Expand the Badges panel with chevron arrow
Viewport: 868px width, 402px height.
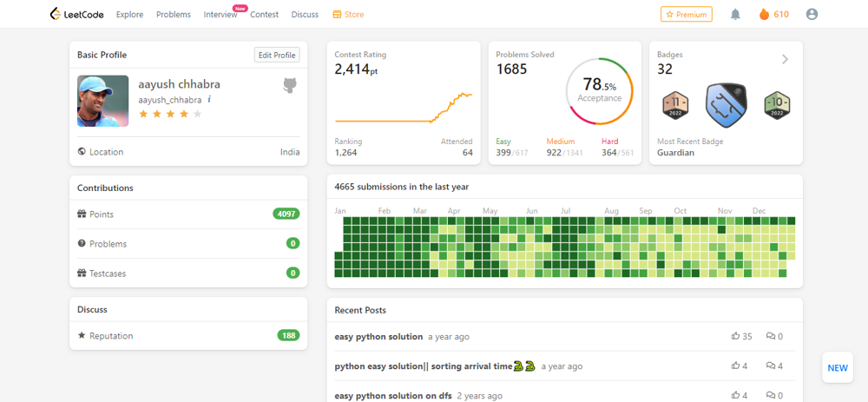coord(785,59)
